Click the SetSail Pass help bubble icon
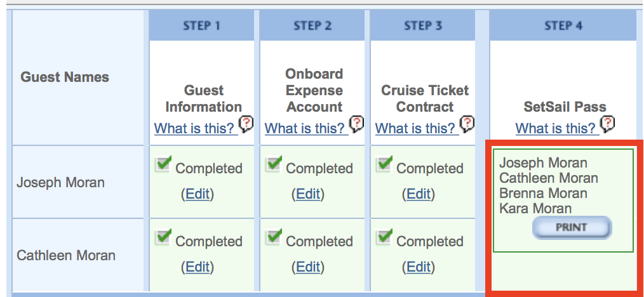The width and height of the screenshot is (644, 297). coord(607,124)
